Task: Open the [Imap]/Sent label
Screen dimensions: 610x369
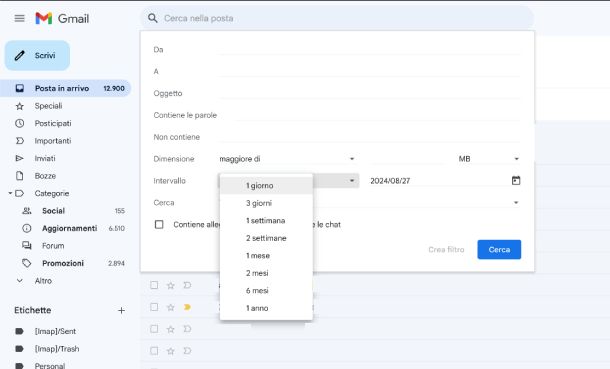Action: pos(55,331)
